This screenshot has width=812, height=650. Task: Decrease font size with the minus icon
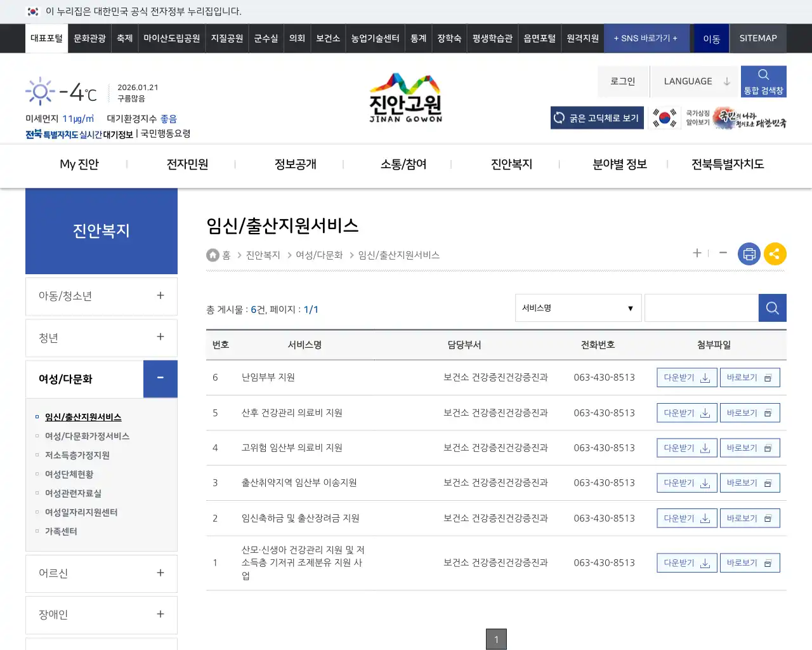(x=723, y=253)
